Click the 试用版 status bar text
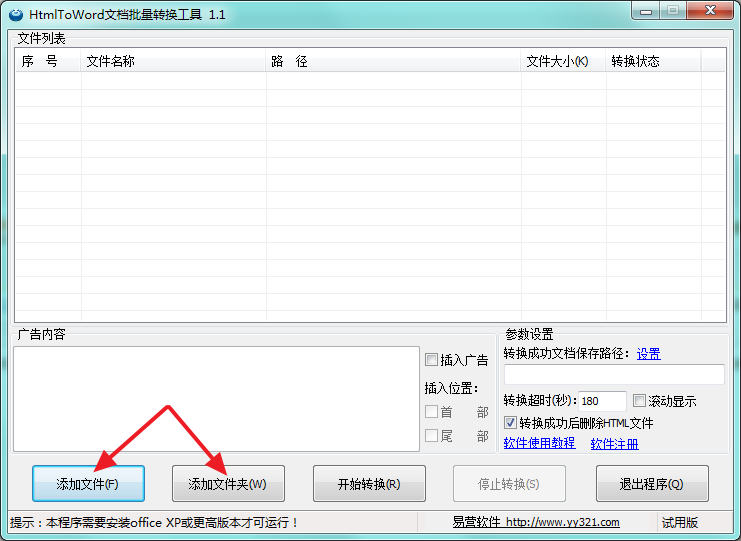Image resolution: width=741 pixels, height=541 pixels. coord(680,523)
